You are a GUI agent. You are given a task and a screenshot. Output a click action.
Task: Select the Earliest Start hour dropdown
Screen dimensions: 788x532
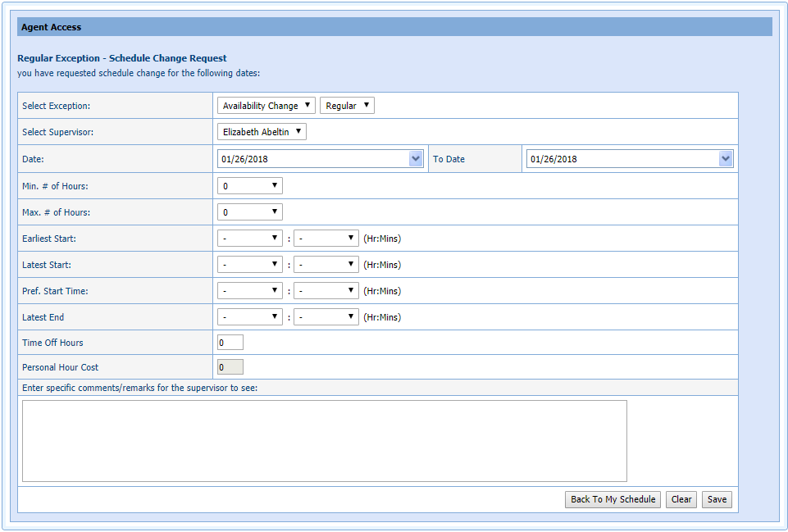click(x=250, y=239)
